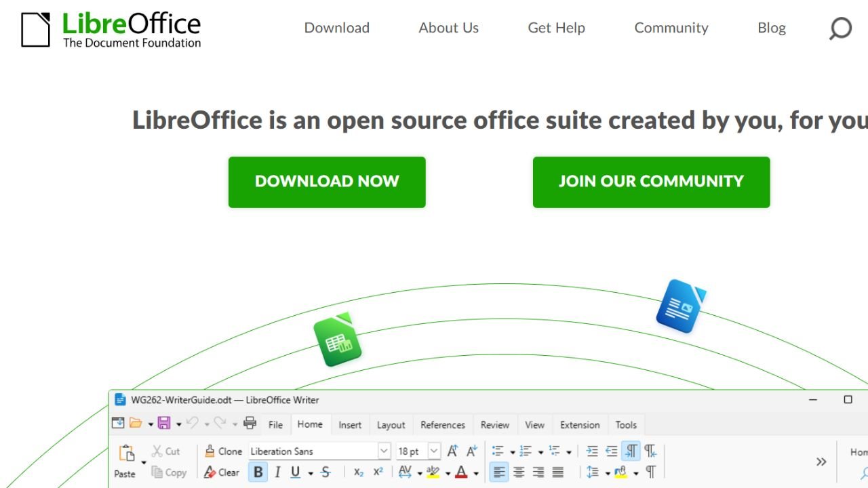868x488 pixels.
Task: Click the DOWNLOAD NOW button
Action: coord(327,182)
